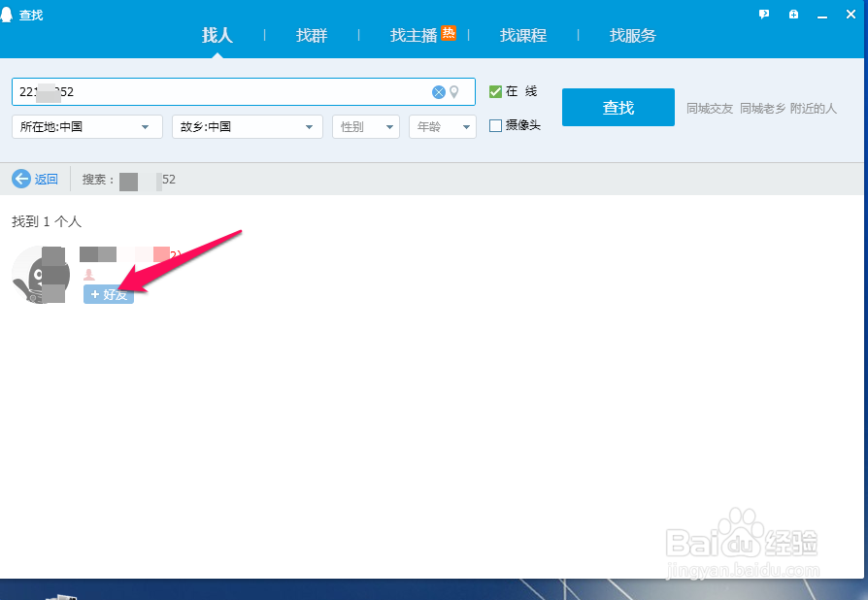Open the 所在地:中国 location dropdown

pyautogui.click(x=85, y=126)
